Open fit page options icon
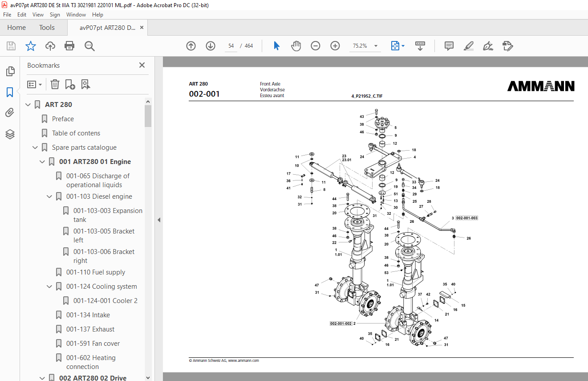The height and width of the screenshot is (381, 588). [397, 46]
